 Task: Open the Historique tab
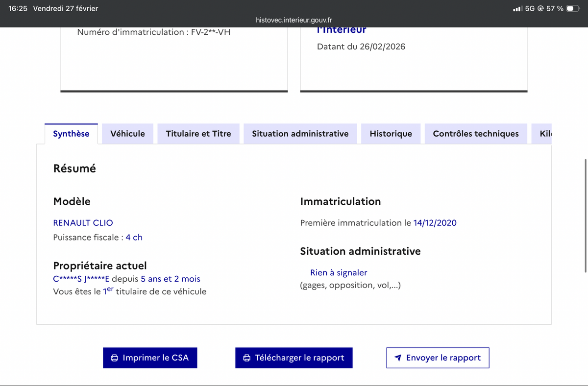coord(391,133)
